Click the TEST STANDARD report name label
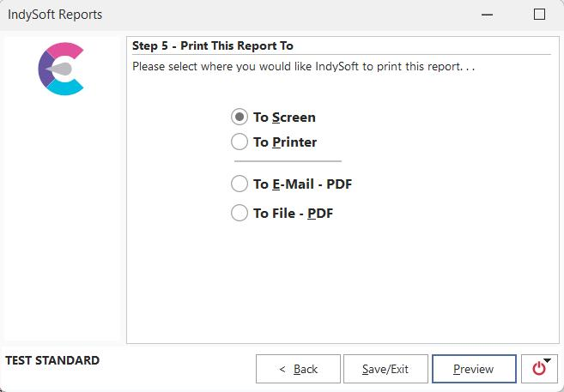 pyautogui.click(x=52, y=360)
